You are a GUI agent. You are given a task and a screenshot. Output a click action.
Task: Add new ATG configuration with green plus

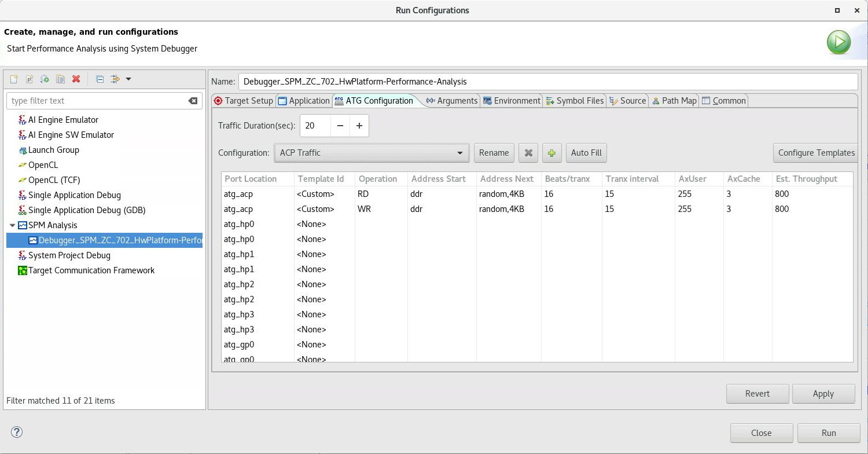(551, 153)
